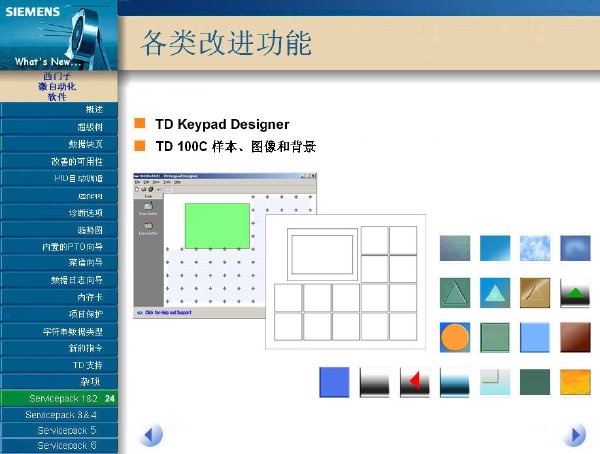Select the cloudy sky background sample
The image size is (600, 454).
535,248
